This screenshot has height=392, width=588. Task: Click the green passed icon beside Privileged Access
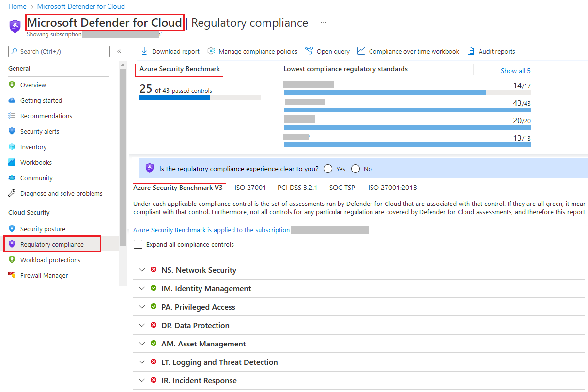pyautogui.click(x=154, y=307)
